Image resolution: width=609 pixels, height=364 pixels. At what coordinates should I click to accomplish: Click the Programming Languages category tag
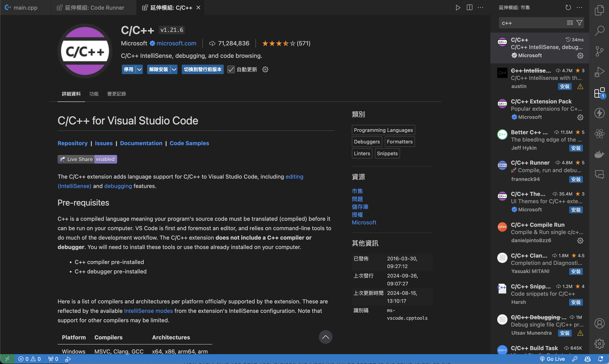tap(383, 130)
